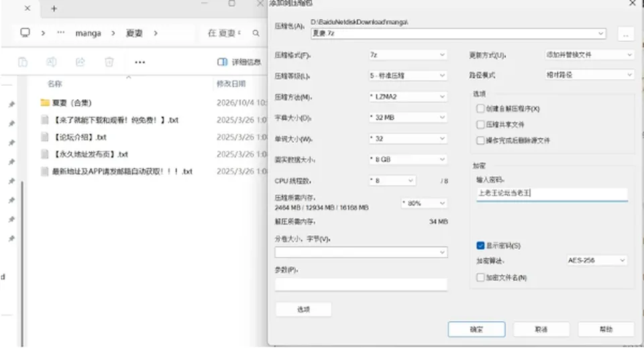644x348 pixels.
Task: Click the folder icon of 夏妻 (合集)
Action: pyautogui.click(x=45, y=103)
